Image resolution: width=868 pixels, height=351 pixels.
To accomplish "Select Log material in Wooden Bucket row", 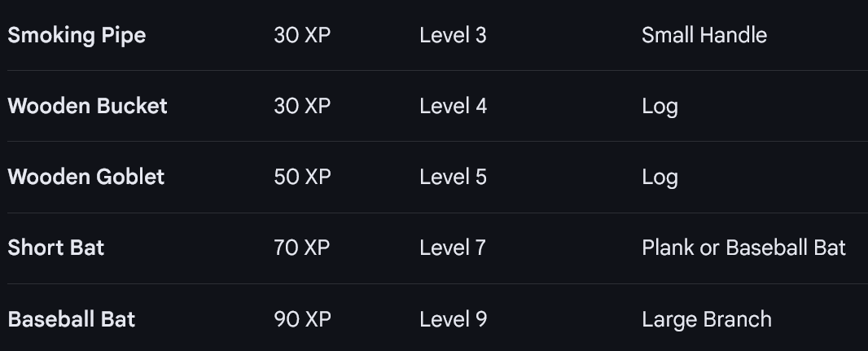I will tap(660, 107).
